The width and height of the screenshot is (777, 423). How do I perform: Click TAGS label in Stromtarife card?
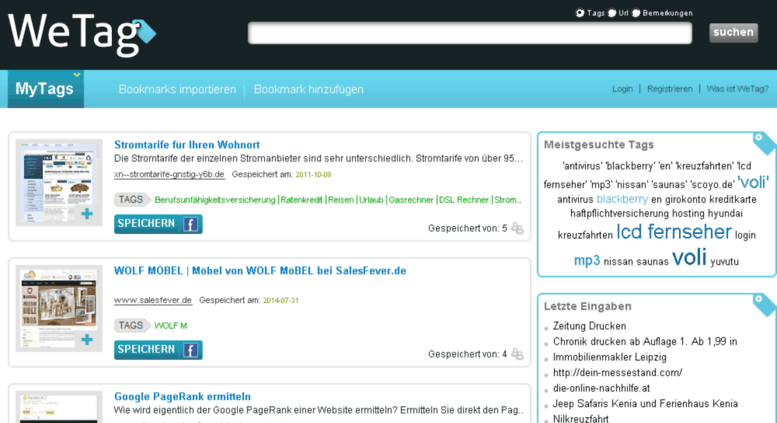point(132,200)
